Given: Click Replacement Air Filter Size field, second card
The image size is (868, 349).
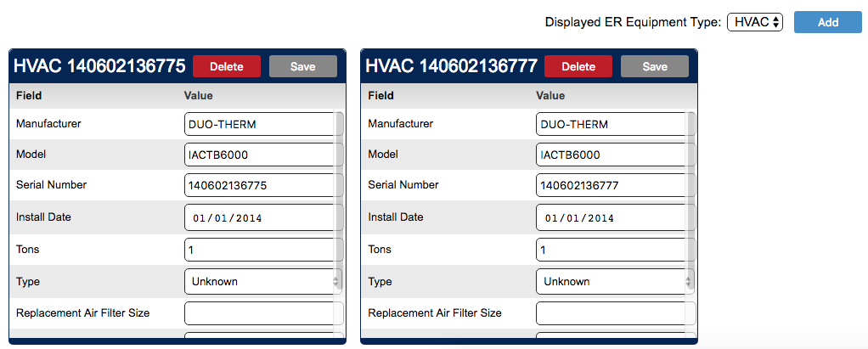Looking at the screenshot, I should pyautogui.click(x=612, y=312).
